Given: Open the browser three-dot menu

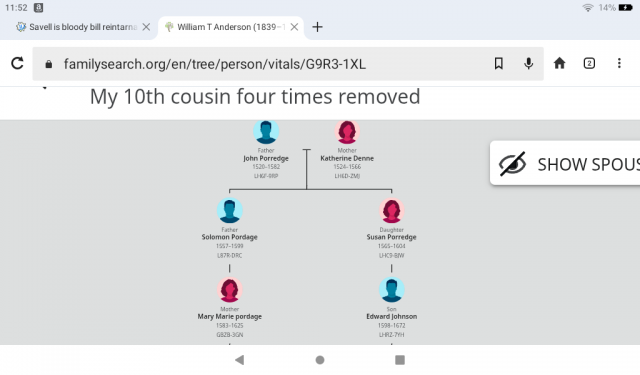Looking at the screenshot, I should pos(619,63).
